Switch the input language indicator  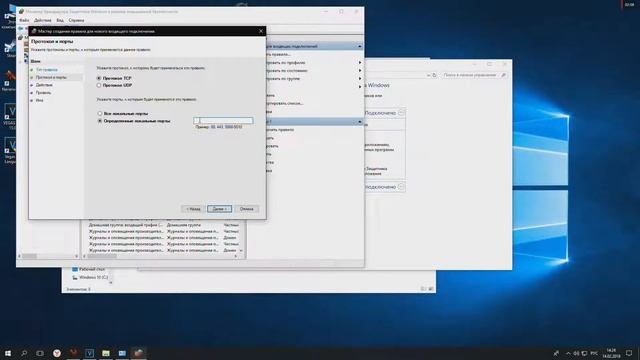[x=594, y=353]
